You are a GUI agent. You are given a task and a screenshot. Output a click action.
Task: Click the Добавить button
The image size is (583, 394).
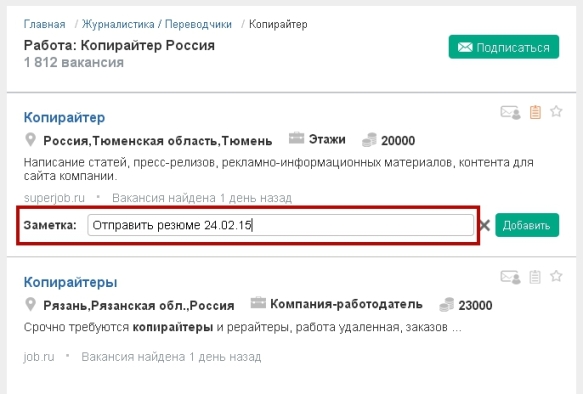[527, 225]
